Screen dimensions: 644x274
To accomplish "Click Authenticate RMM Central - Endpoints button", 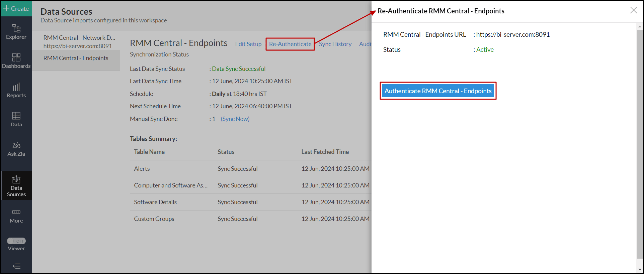I will (438, 91).
